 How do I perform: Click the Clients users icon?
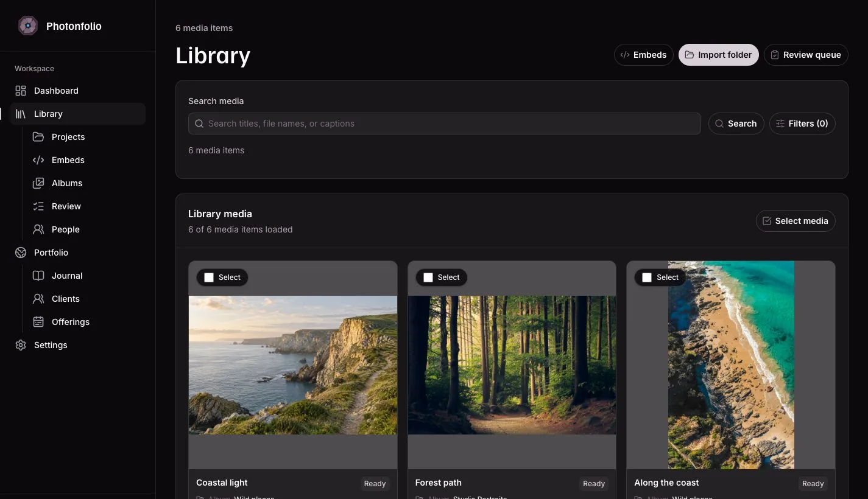38,299
